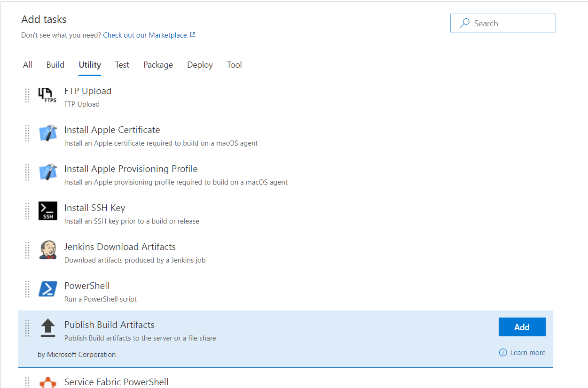Click the info icon beside Learn more
This screenshot has width=588, height=388.
coord(503,353)
